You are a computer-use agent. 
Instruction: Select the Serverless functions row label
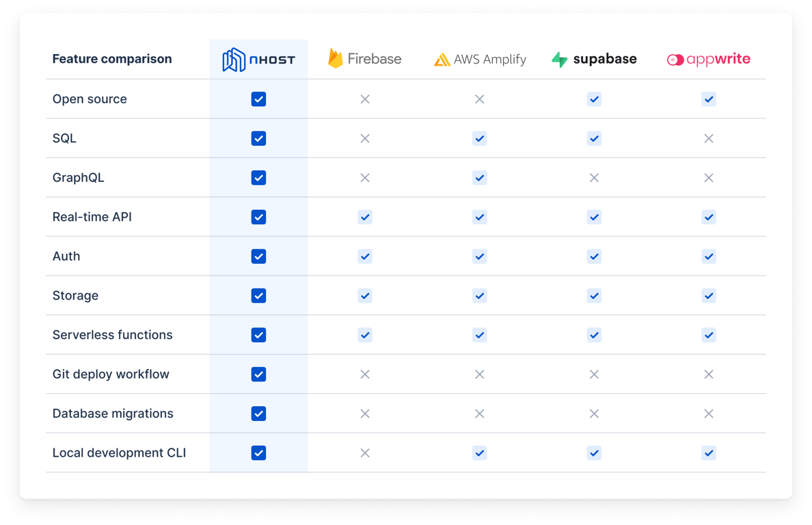112,334
